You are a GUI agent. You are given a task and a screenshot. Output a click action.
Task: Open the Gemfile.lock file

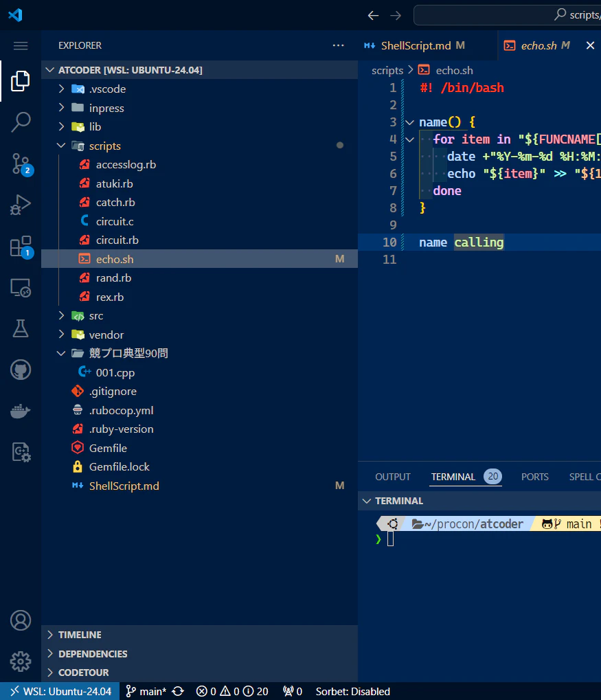click(200, 467)
